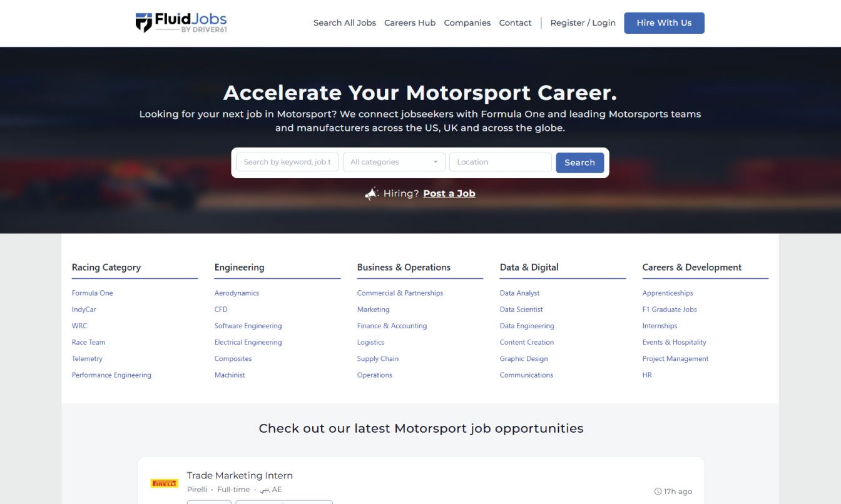841x504 pixels.
Task: Open the Post a Job link
Action: click(x=449, y=193)
